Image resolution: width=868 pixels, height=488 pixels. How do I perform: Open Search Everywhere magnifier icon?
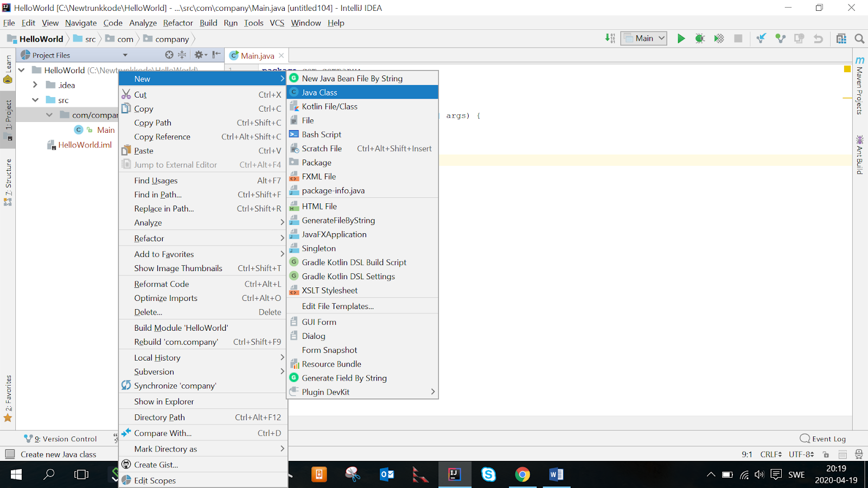tap(859, 38)
